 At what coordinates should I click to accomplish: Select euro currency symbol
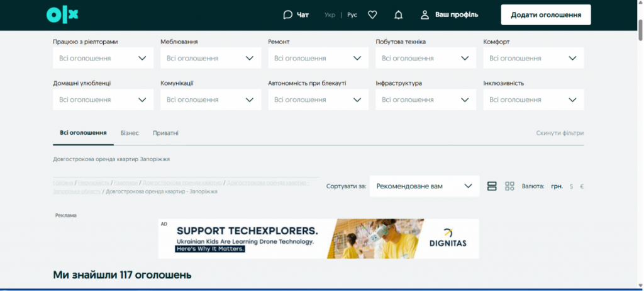click(x=582, y=186)
